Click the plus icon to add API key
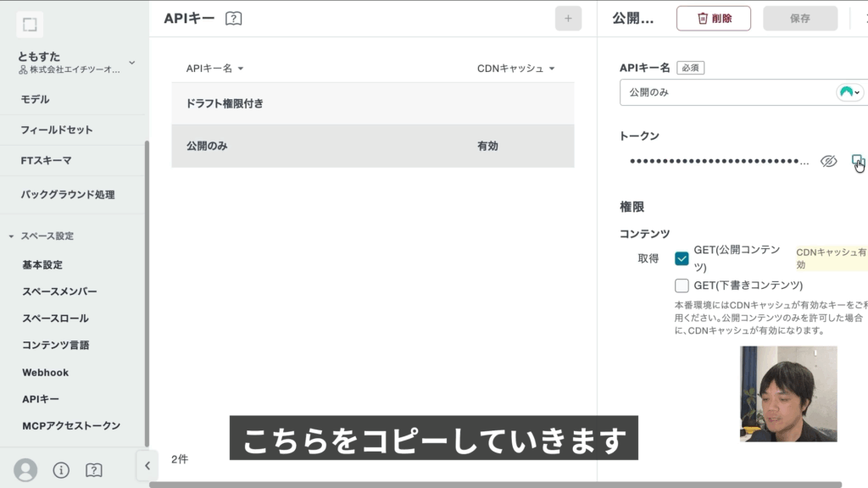 568,19
